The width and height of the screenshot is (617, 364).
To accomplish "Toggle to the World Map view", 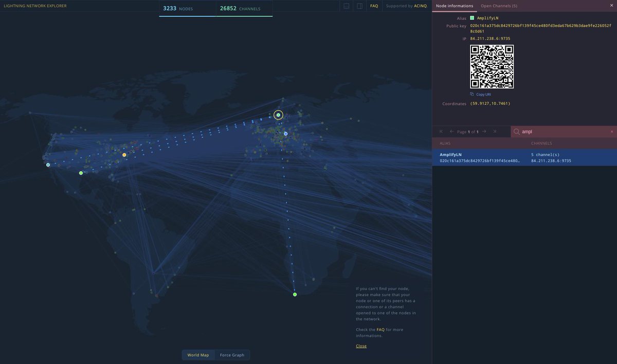I will click(x=198, y=355).
